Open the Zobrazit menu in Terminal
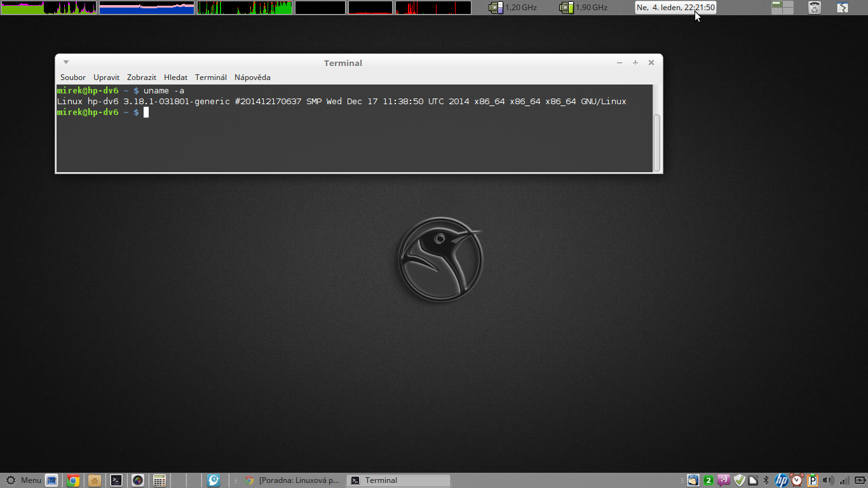The width and height of the screenshot is (868, 488). pyautogui.click(x=142, y=78)
